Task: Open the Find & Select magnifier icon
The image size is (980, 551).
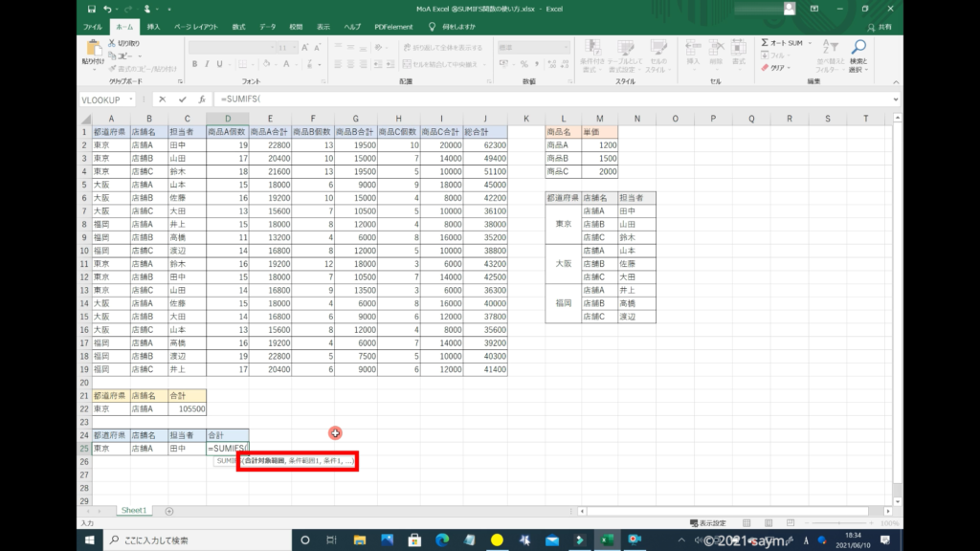Action: coord(857,48)
